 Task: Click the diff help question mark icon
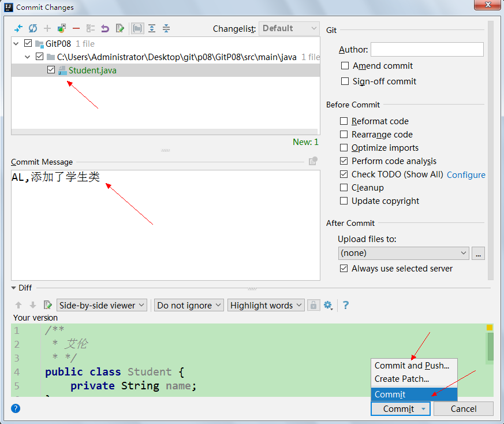pos(346,305)
